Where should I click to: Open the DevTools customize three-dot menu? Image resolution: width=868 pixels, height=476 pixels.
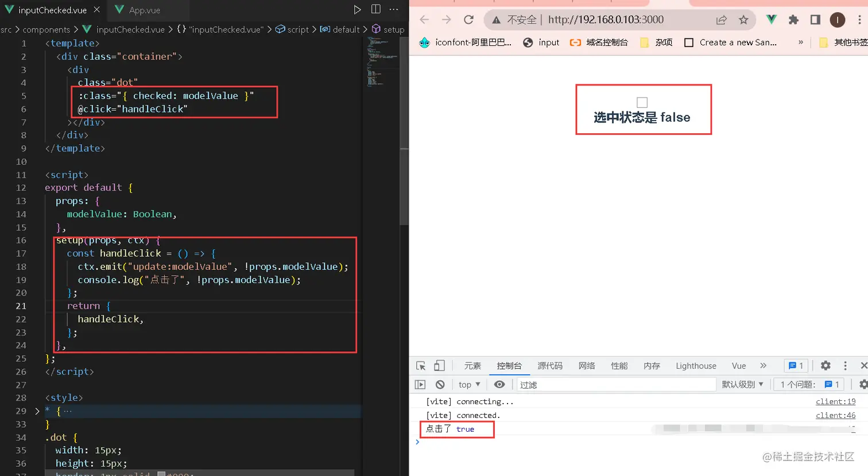tap(845, 366)
